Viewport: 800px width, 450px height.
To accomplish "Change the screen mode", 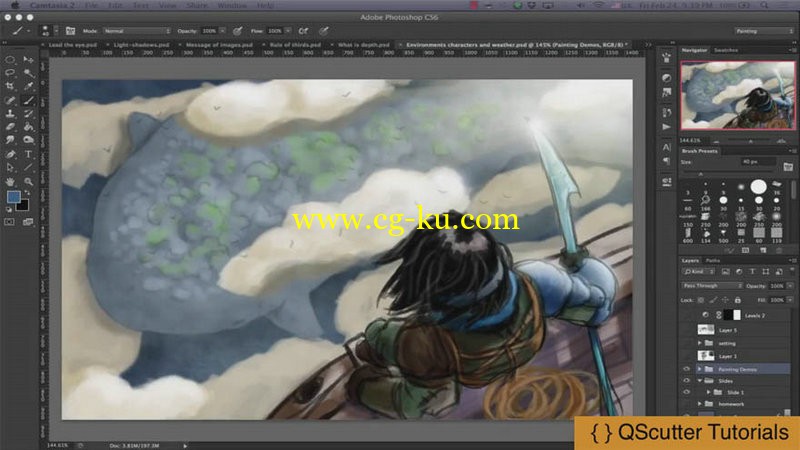I will [28, 222].
